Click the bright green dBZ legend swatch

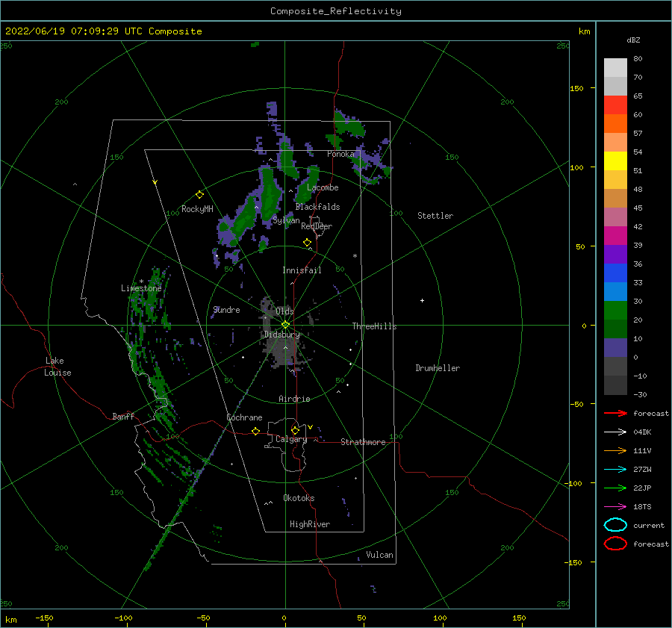615,311
